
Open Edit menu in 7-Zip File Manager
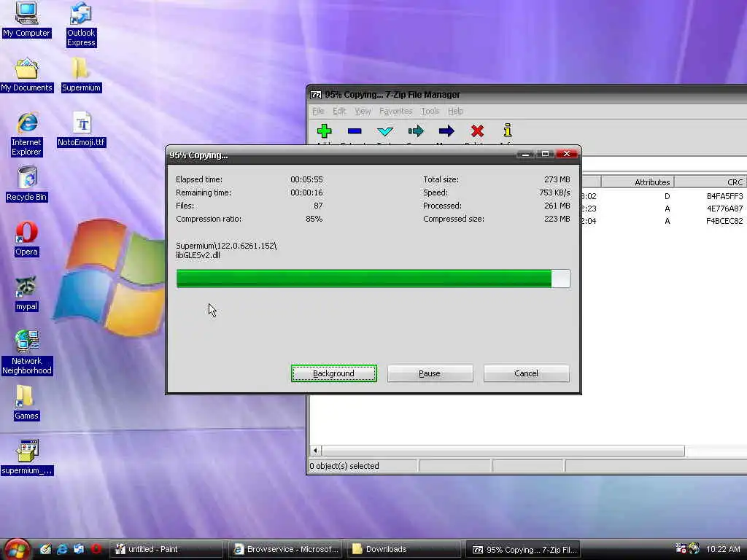pyautogui.click(x=339, y=111)
